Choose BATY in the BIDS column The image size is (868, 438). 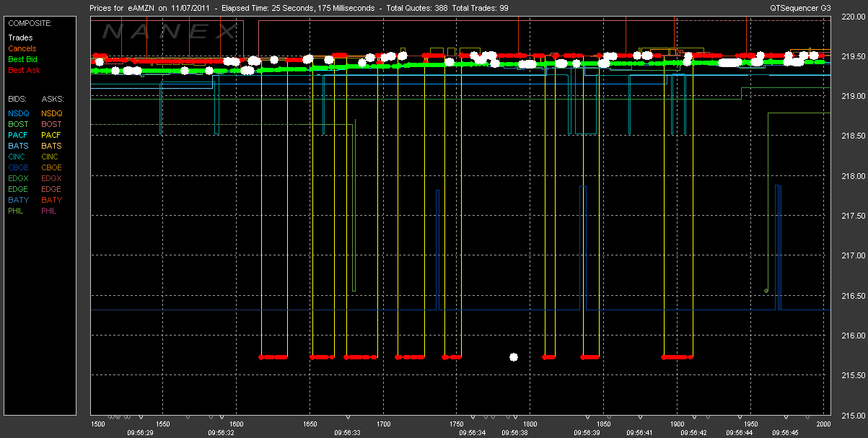[x=19, y=200]
